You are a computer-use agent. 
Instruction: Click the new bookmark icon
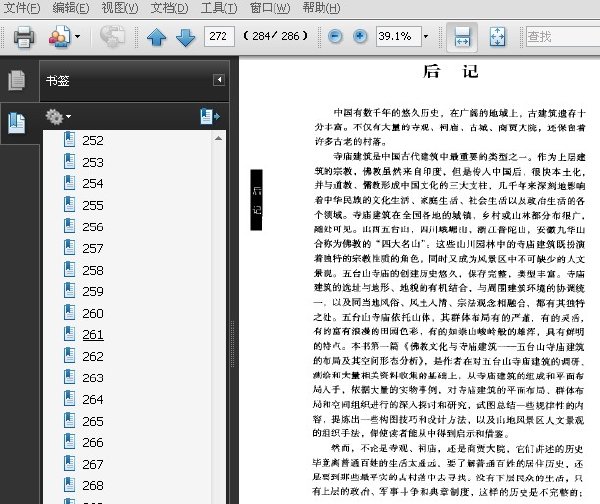pos(210,116)
